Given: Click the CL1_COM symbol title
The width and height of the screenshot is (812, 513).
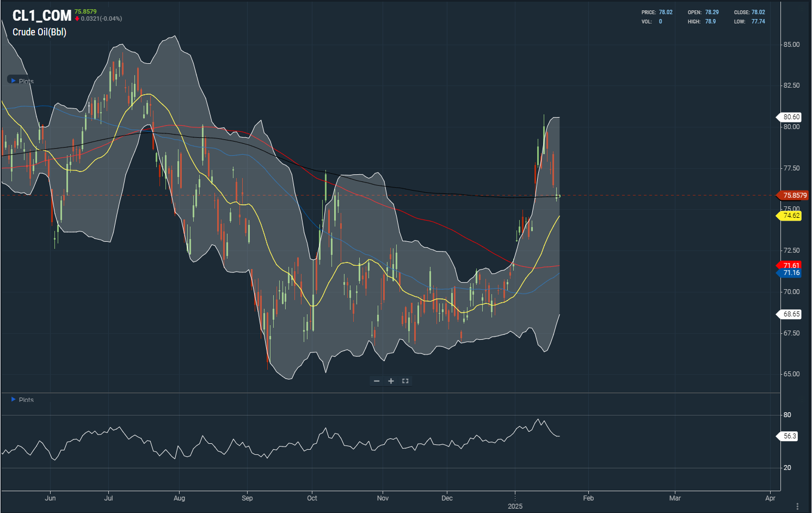Looking at the screenshot, I should pyautogui.click(x=42, y=16).
